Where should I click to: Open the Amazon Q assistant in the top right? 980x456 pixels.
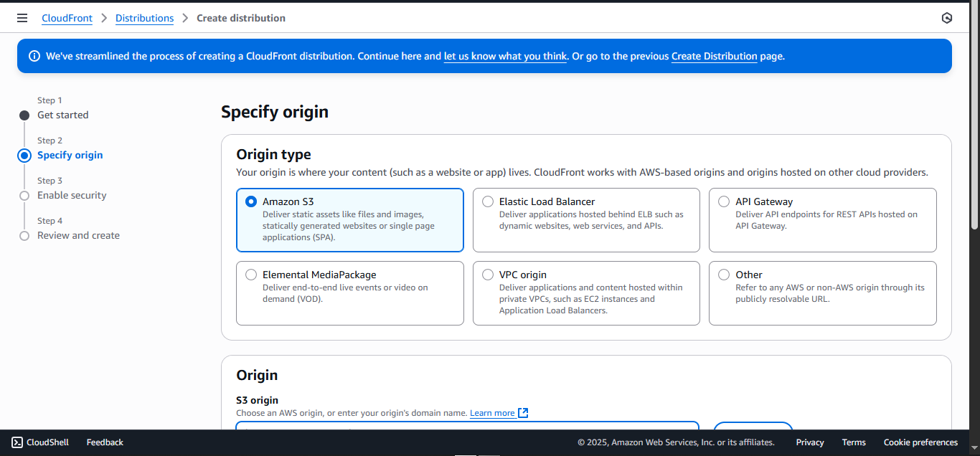[x=946, y=17]
